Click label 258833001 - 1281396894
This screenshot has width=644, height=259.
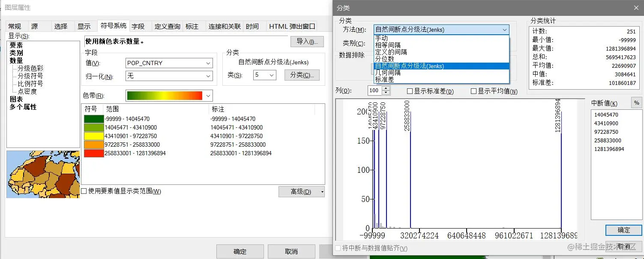[x=241, y=153]
